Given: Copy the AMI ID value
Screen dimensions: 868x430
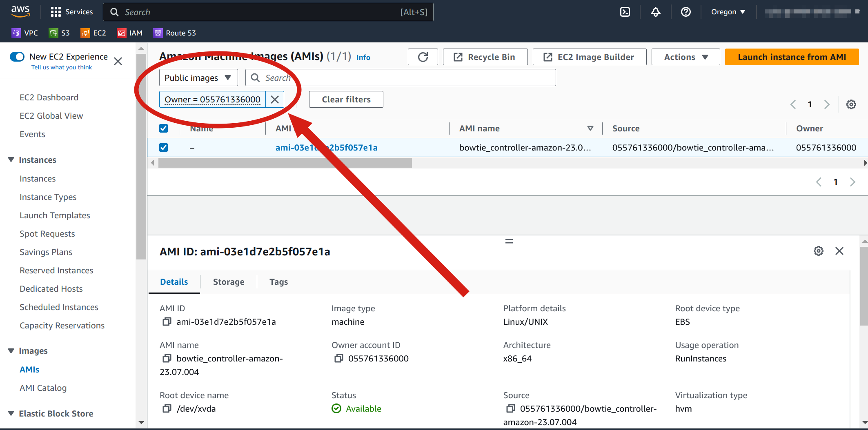Looking at the screenshot, I should coord(167,322).
